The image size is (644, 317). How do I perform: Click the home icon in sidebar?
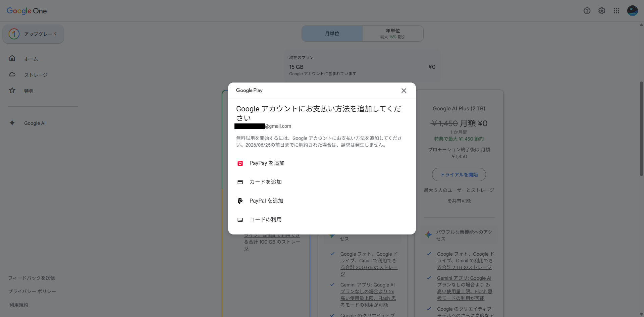coord(12,58)
